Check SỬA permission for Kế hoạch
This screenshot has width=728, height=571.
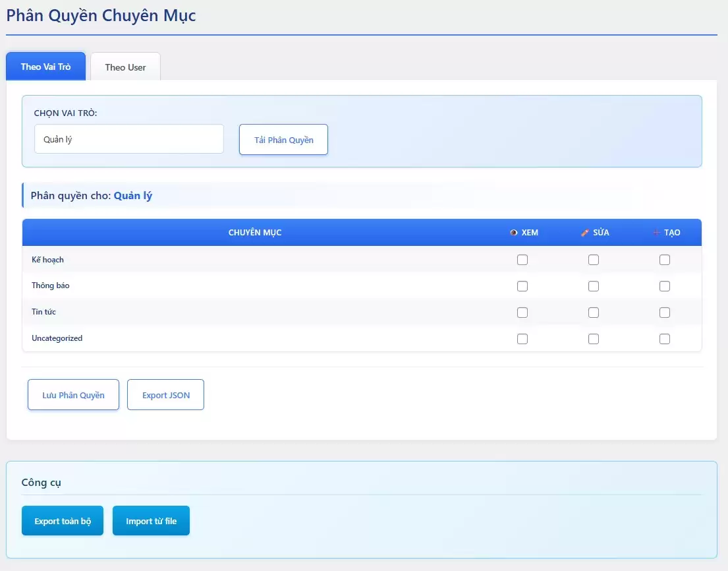tap(594, 260)
